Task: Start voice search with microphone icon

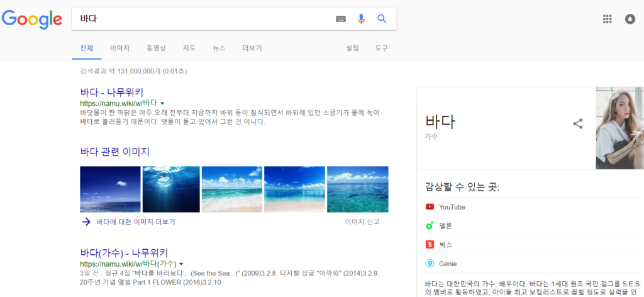Action: [361, 19]
